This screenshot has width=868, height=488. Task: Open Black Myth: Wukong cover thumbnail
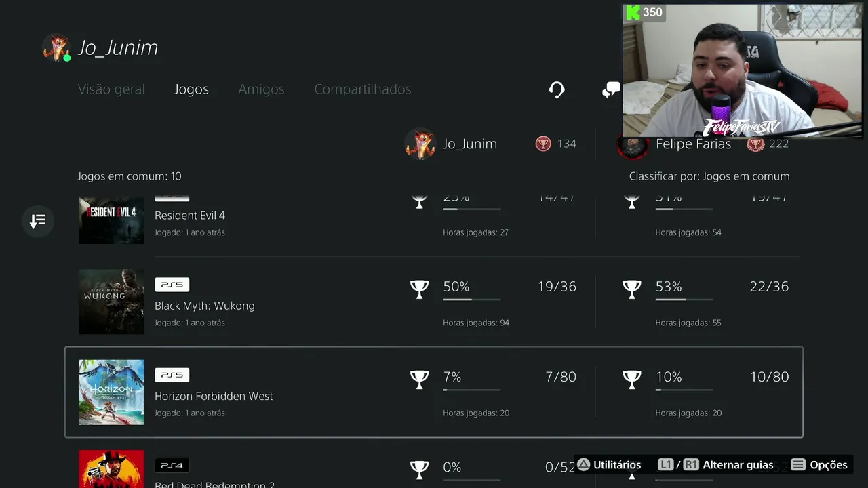111,302
